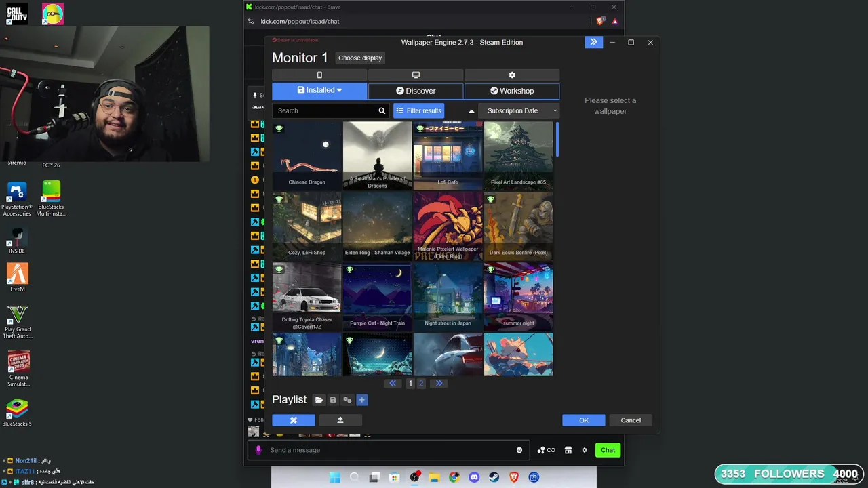The image size is (868, 488).
Task: Collapse side panel with double-arrow button
Action: click(x=593, y=42)
